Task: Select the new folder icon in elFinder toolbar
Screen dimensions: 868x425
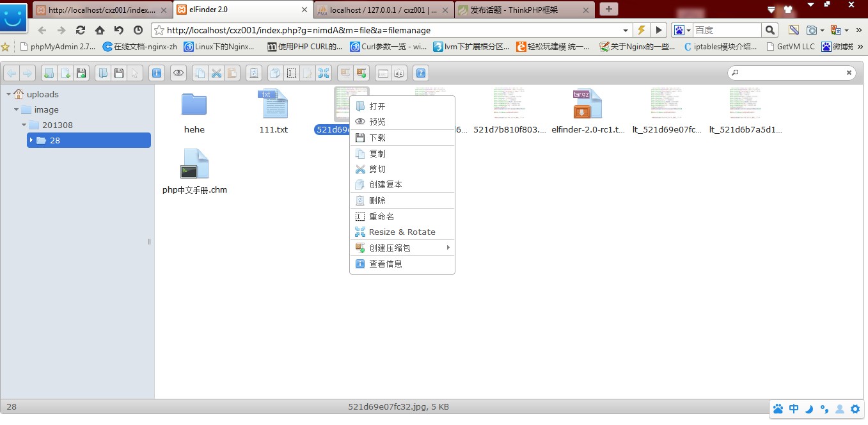Action: pyautogui.click(x=48, y=72)
